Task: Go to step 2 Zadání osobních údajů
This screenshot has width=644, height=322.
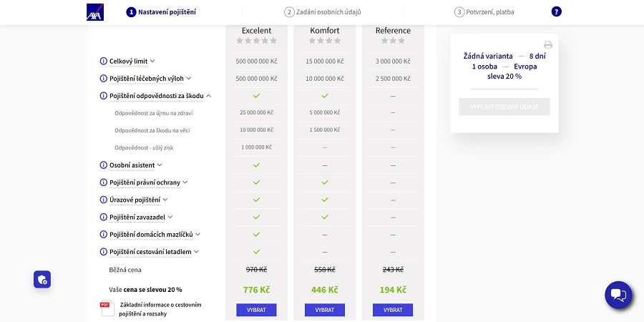Action: 323,12
